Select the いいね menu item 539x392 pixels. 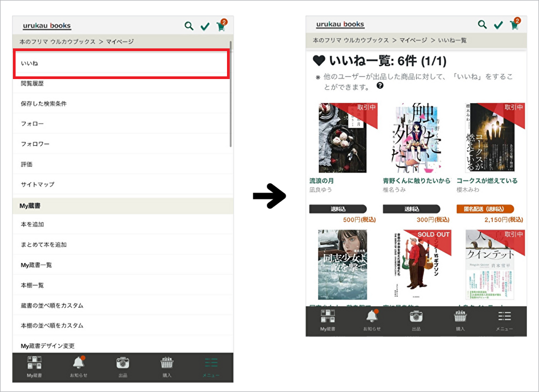pyautogui.click(x=122, y=63)
